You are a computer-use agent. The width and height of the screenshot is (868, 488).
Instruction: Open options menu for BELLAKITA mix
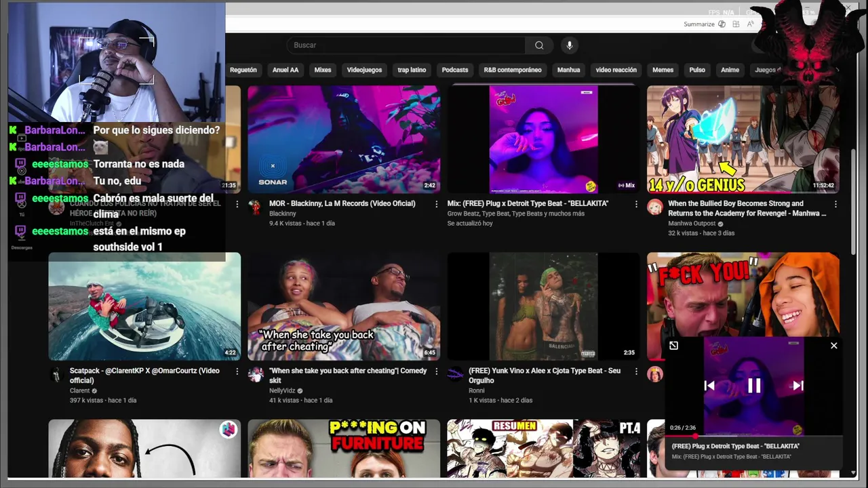pyautogui.click(x=636, y=204)
